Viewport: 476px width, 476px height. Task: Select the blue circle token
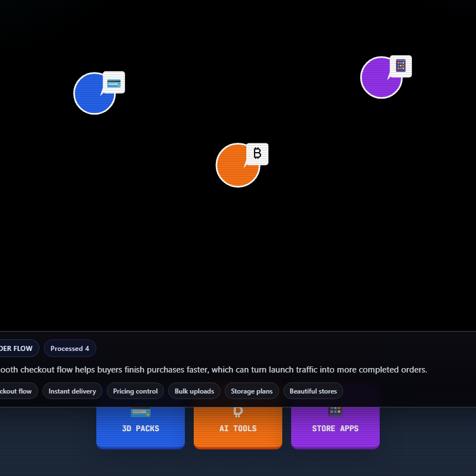[92, 96]
